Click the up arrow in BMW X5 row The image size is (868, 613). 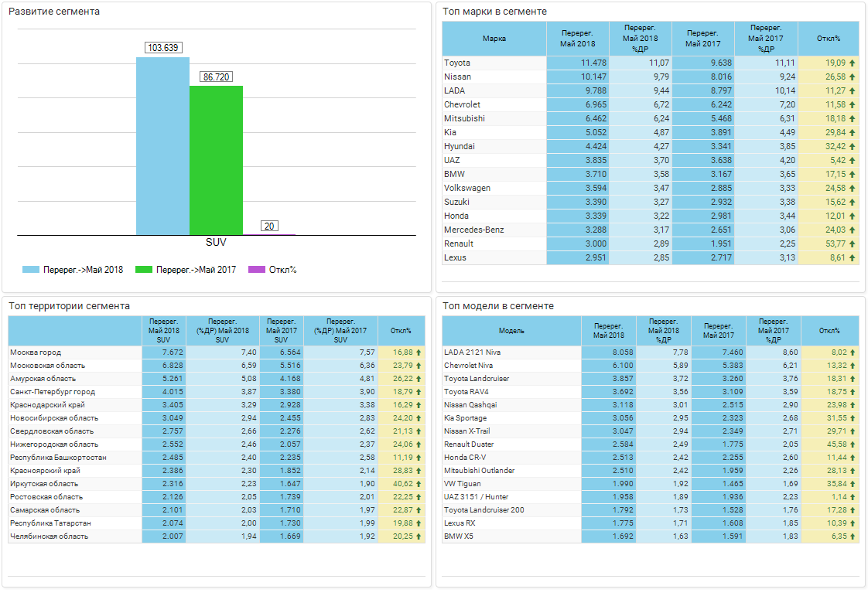coord(852,536)
